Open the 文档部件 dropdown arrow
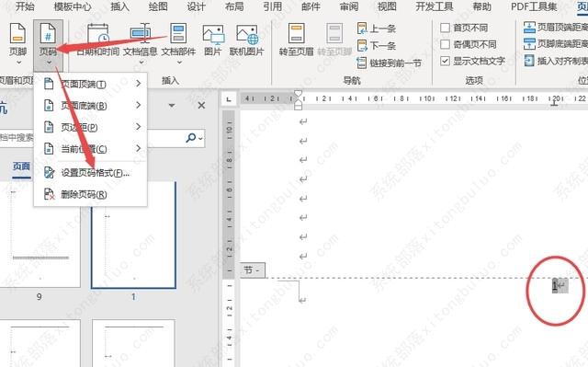 (179, 63)
